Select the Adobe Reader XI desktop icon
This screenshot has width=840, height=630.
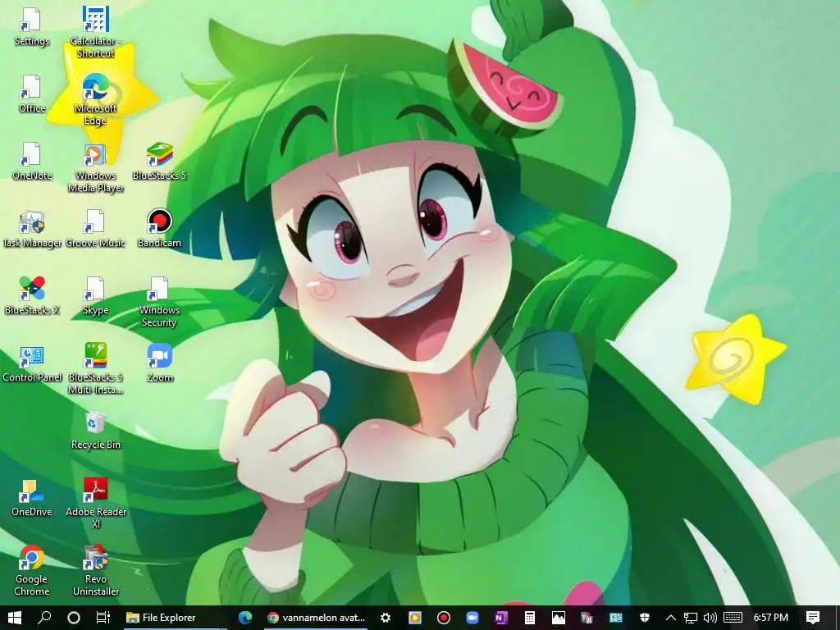[95, 503]
